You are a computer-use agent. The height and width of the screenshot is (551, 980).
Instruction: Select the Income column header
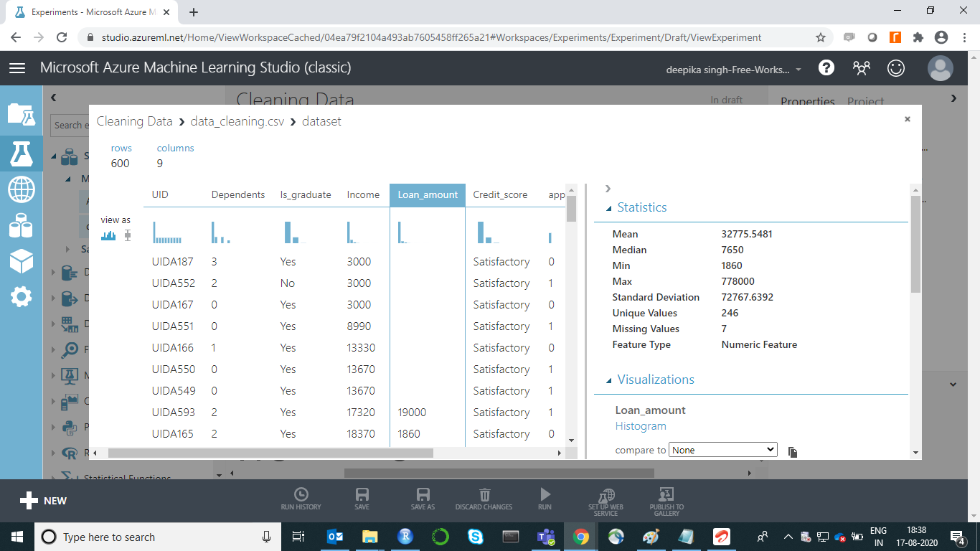pos(363,194)
